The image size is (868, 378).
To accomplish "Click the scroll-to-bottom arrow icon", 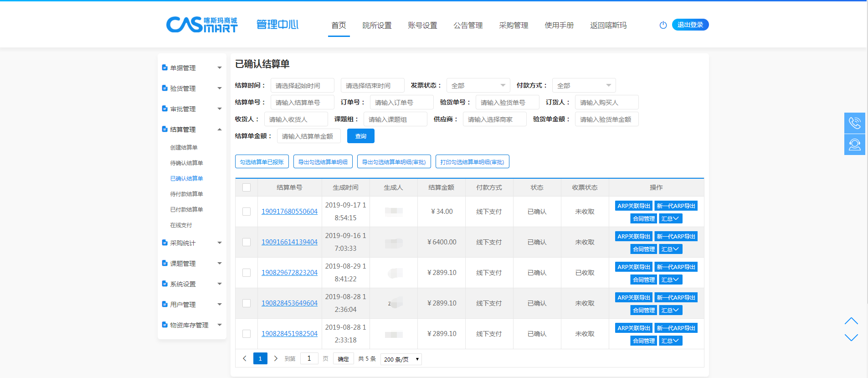I will tap(851, 337).
